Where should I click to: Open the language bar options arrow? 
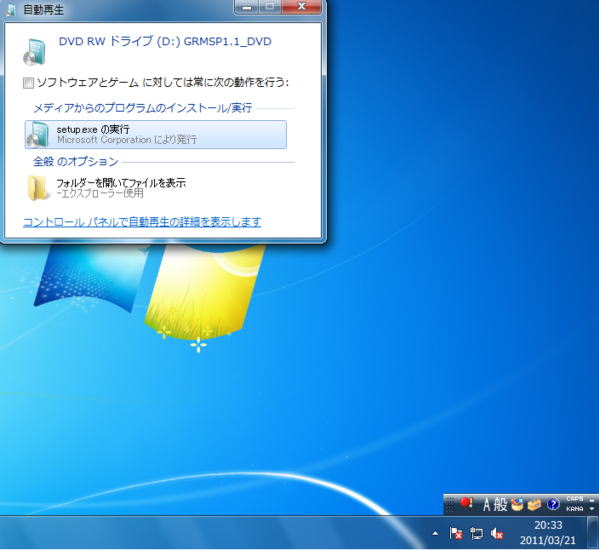[x=592, y=509]
